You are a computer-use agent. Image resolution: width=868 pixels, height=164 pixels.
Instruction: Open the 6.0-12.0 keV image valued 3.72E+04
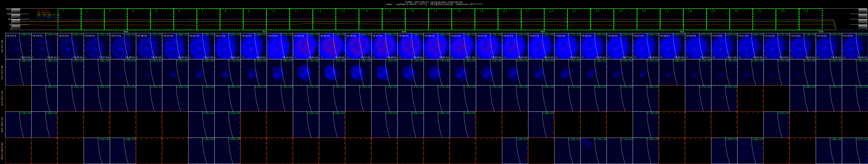176,72
